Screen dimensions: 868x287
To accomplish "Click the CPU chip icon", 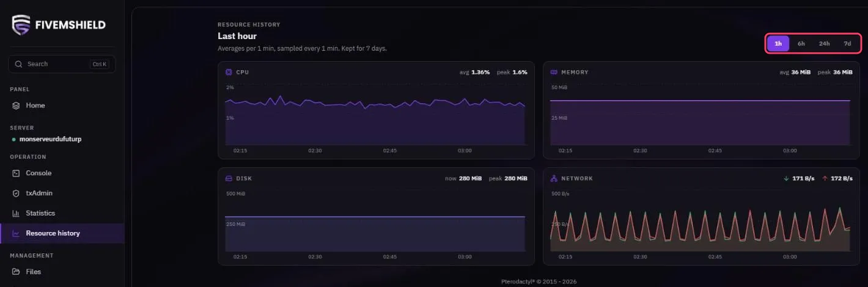I will [229, 72].
